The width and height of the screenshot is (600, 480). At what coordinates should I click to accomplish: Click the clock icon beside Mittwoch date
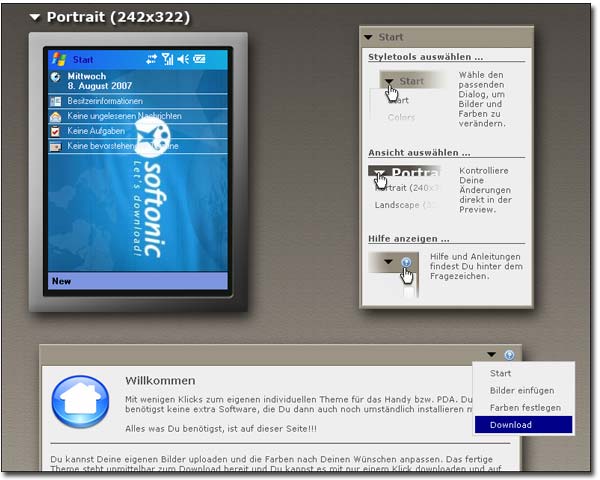click(x=56, y=78)
